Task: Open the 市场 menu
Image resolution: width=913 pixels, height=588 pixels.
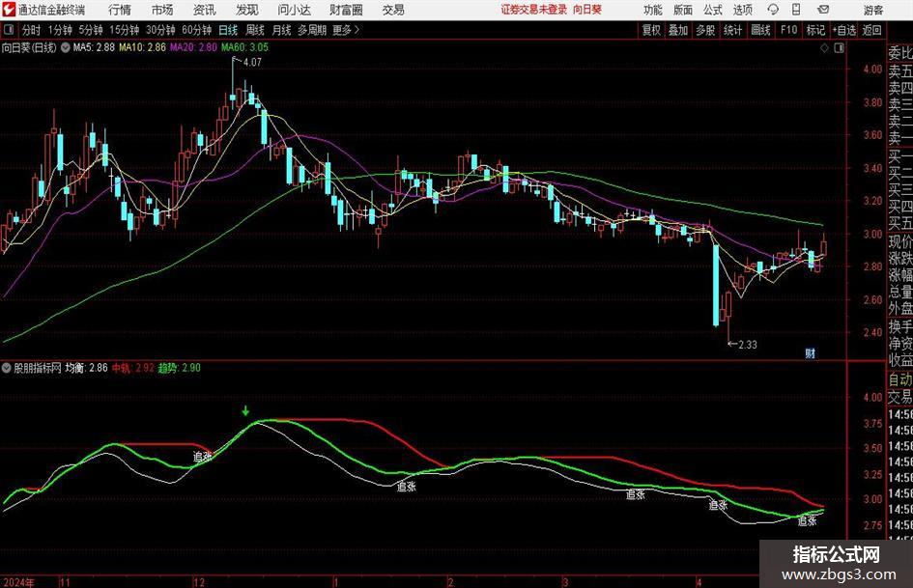Action: pyautogui.click(x=162, y=10)
